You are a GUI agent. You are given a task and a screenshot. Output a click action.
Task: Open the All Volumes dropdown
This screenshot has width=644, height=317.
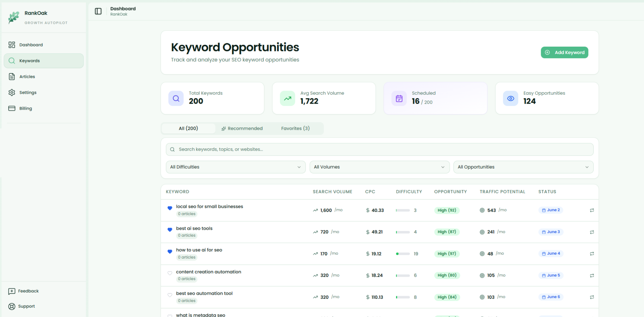click(x=379, y=167)
